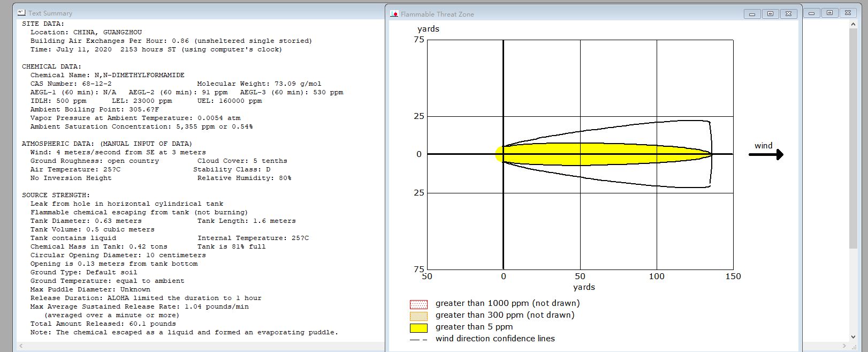Viewport: 868px width, 352px height.
Task: Click the 100 tick label on the x-axis
Action: coord(657,276)
